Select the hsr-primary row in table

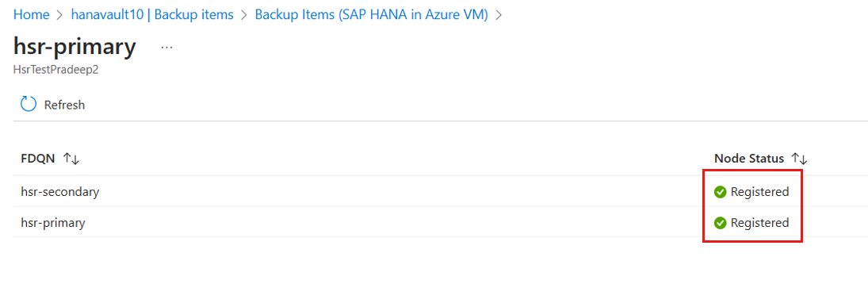tap(441, 223)
